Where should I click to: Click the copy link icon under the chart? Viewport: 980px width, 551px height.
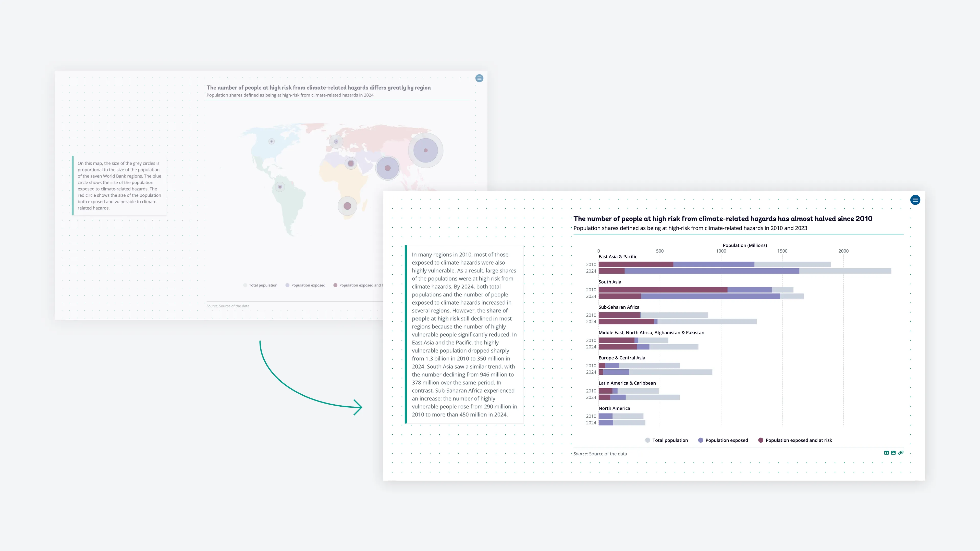click(x=900, y=453)
